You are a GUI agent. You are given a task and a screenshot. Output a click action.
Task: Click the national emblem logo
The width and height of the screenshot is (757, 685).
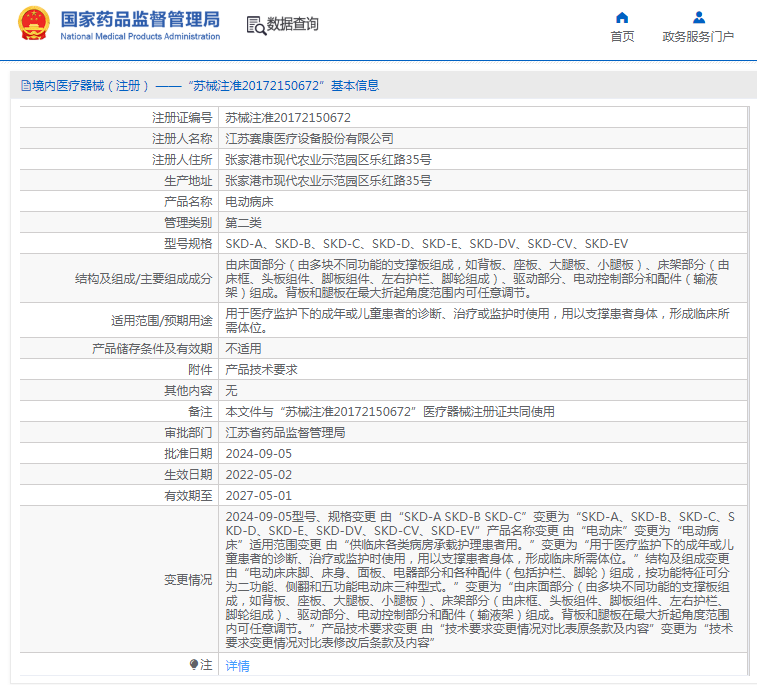pyautogui.click(x=34, y=23)
